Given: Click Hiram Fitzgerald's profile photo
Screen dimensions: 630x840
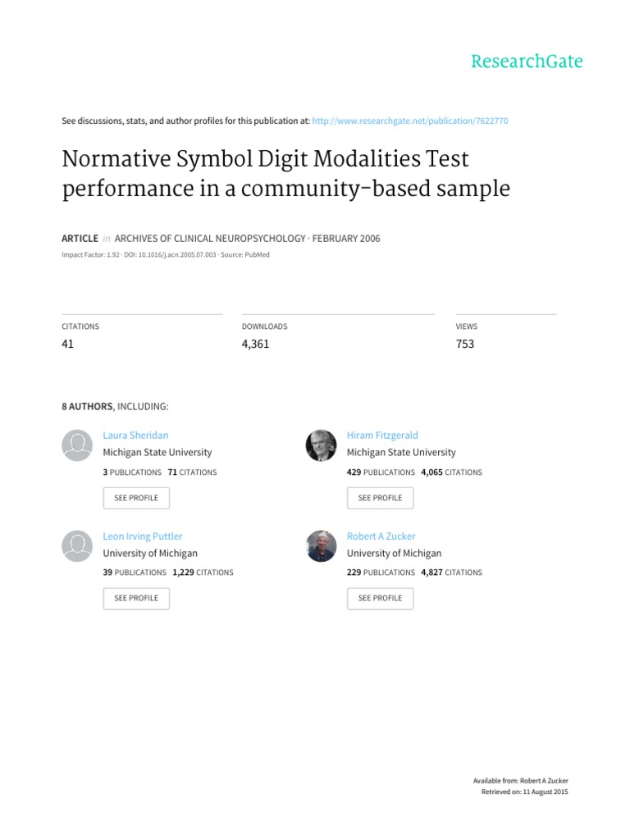Looking at the screenshot, I should click(x=321, y=445).
